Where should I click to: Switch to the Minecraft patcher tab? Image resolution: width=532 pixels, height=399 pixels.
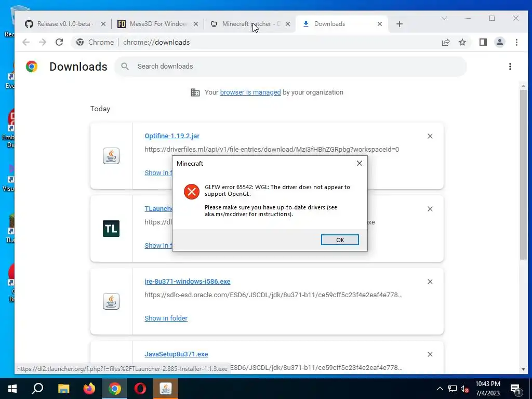(251, 24)
